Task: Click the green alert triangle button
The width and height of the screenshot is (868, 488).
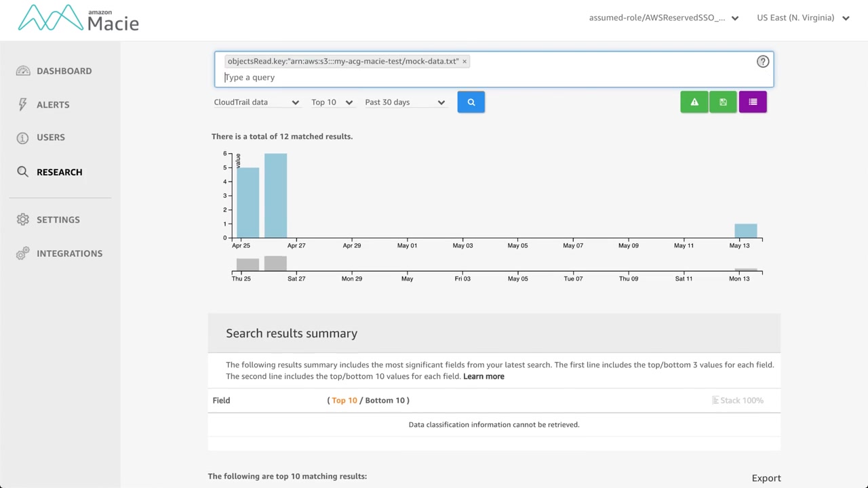Action: tap(694, 102)
